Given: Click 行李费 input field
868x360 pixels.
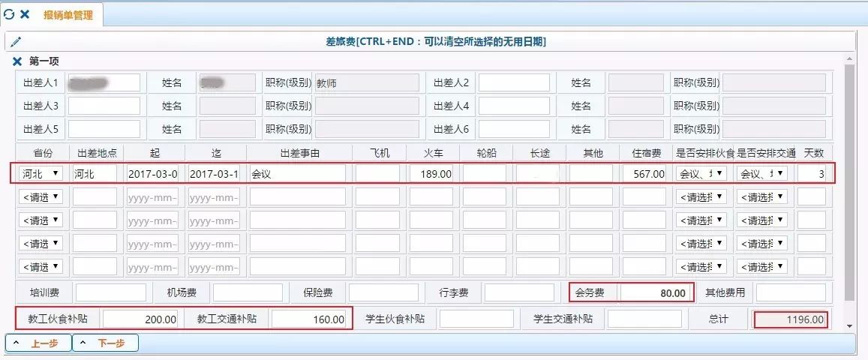Looking at the screenshot, I should [519, 292].
